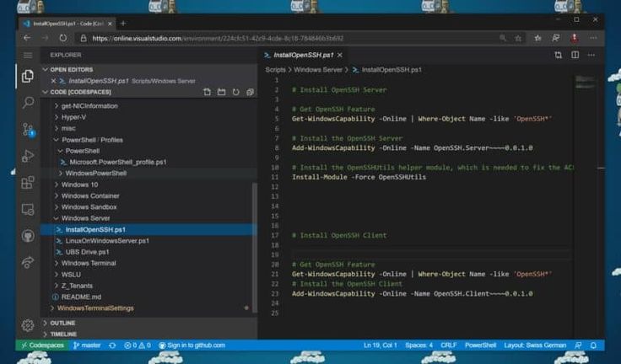
Task: Collapse the CODE [CODESPACES] section
Action: (46, 92)
